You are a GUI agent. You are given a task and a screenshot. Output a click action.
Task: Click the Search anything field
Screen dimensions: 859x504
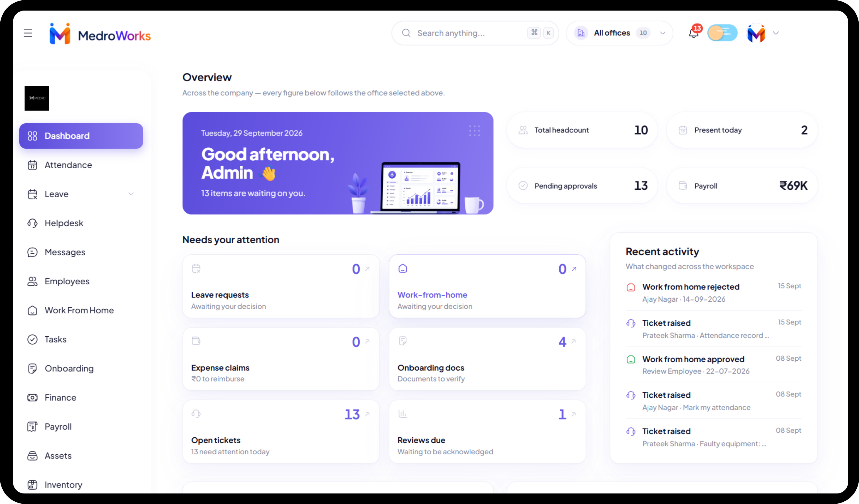point(475,33)
